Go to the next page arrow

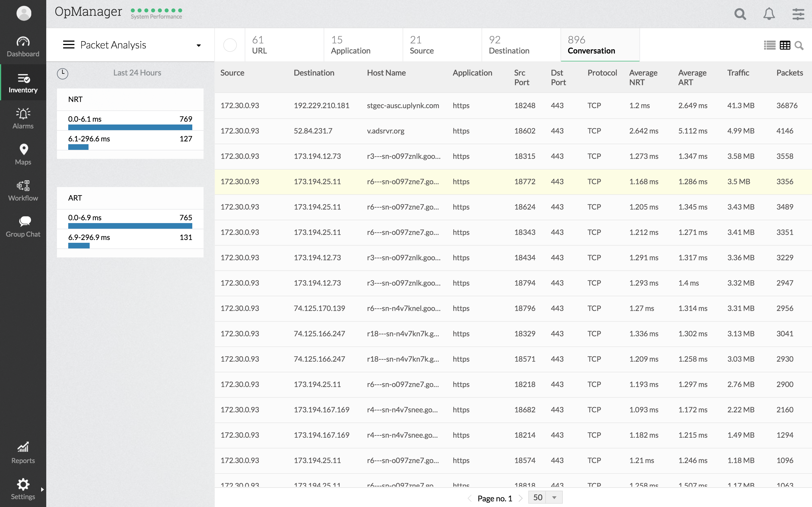coord(520,498)
